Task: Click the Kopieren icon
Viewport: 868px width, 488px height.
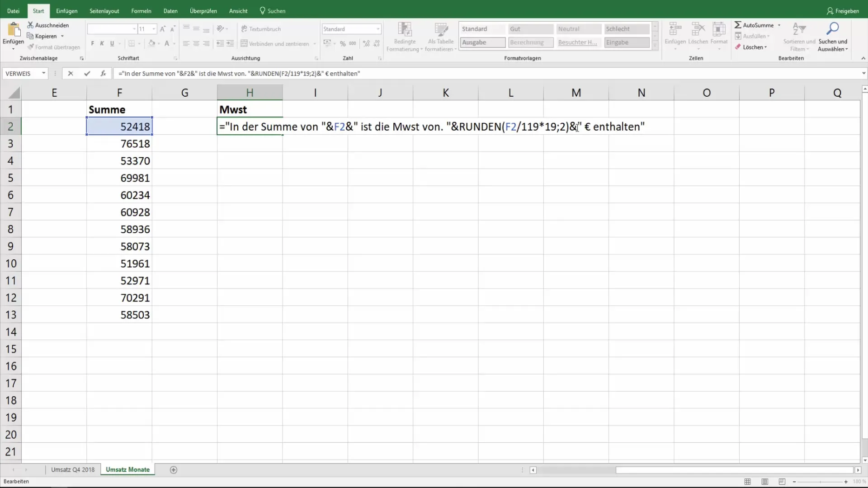Action: [x=30, y=36]
